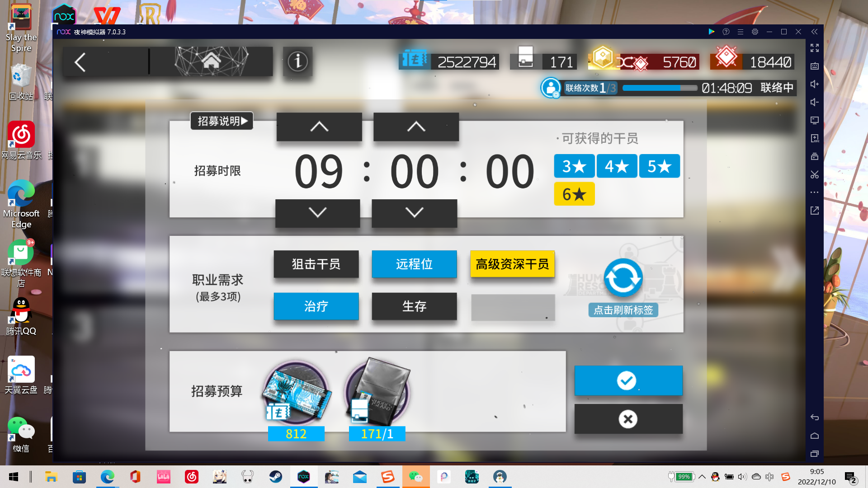This screenshot has width=868, height=488.
Task: Click the Nox volume up icon
Action: (814, 84)
